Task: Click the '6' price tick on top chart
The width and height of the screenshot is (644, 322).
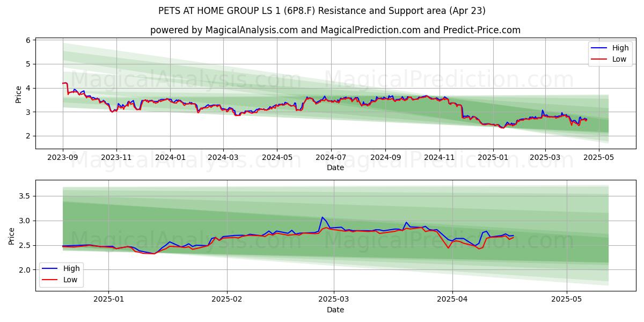Action: (29, 40)
